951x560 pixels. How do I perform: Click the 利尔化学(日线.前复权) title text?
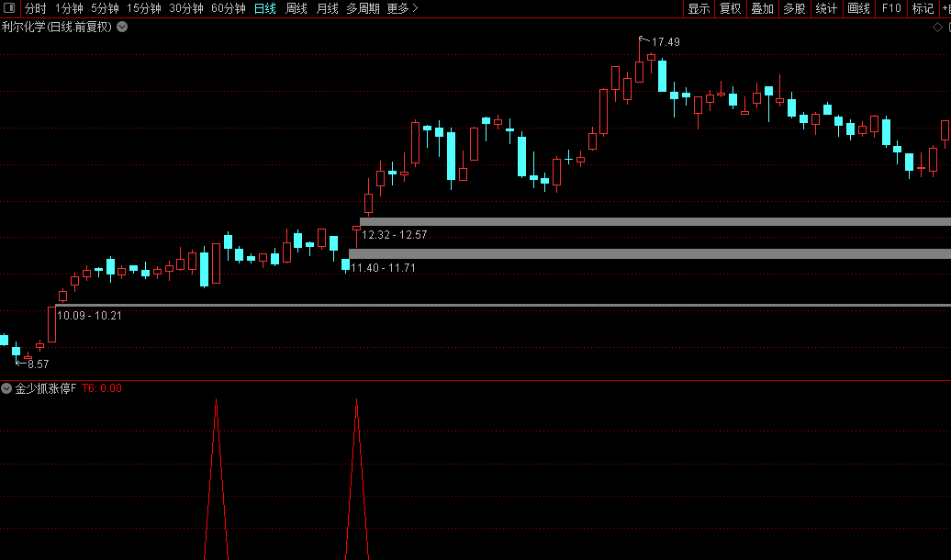pyautogui.click(x=56, y=27)
